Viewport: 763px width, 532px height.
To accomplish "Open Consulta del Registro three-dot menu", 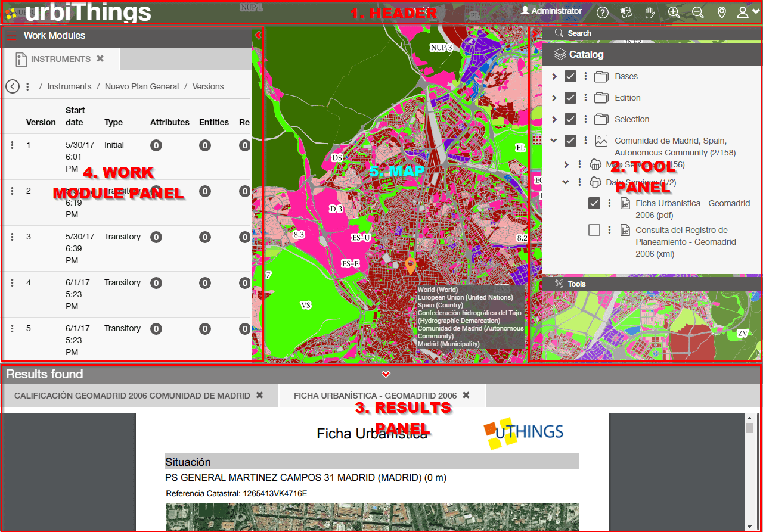I will 609,230.
